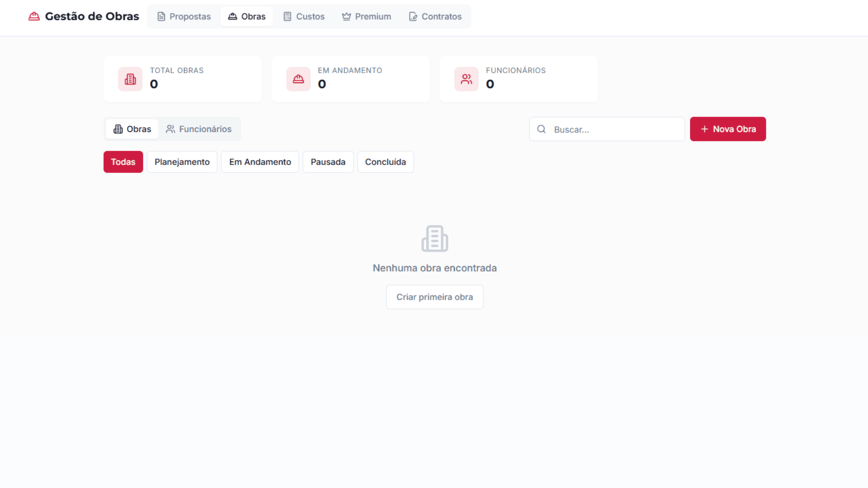Filter by Pausada status
The image size is (868, 488).
(328, 162)
